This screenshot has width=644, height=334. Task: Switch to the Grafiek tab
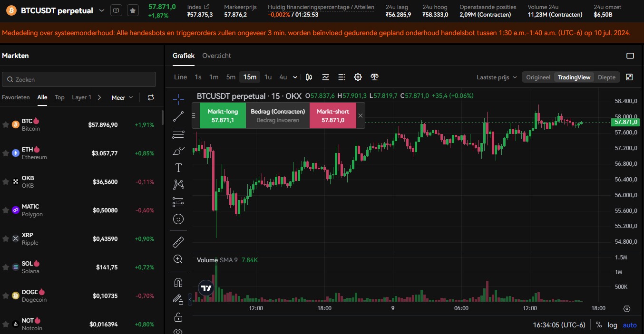(184, 56)
